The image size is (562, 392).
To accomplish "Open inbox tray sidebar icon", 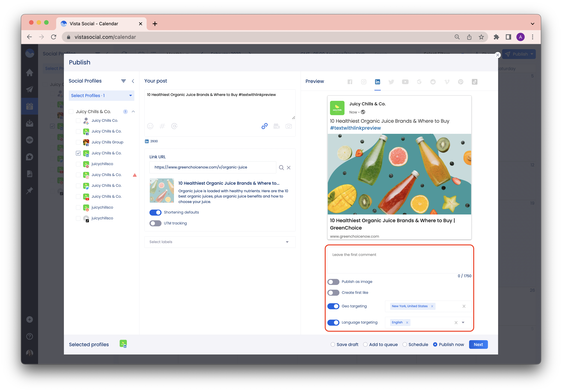I will pos(30,123).
